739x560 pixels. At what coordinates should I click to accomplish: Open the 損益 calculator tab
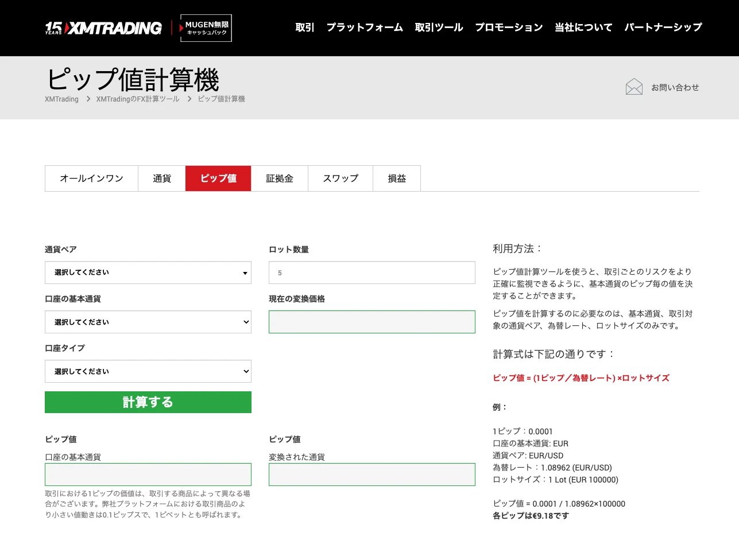pyautogui.click(x=396, y=178)
